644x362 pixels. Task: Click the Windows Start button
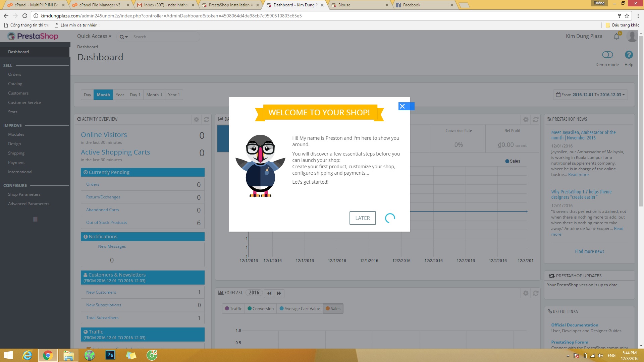coord(8,355)
